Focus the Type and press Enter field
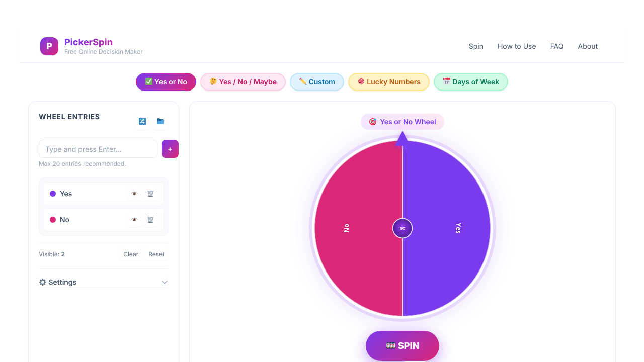Screen dimensions: 644x362 98,149
